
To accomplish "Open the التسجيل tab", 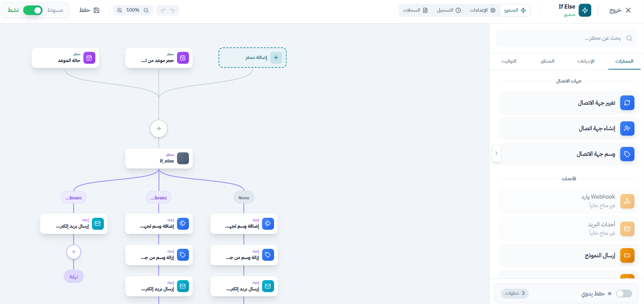I will (449, 10).
